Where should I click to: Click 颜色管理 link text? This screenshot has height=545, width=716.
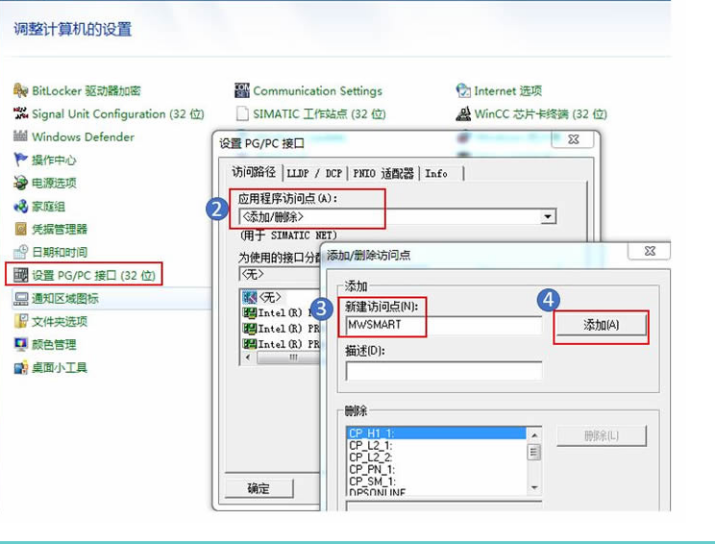click(x=54, y=345)
